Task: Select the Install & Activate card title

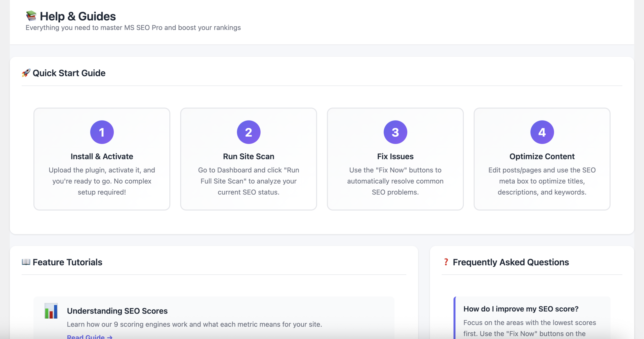Action: [102, 156]
